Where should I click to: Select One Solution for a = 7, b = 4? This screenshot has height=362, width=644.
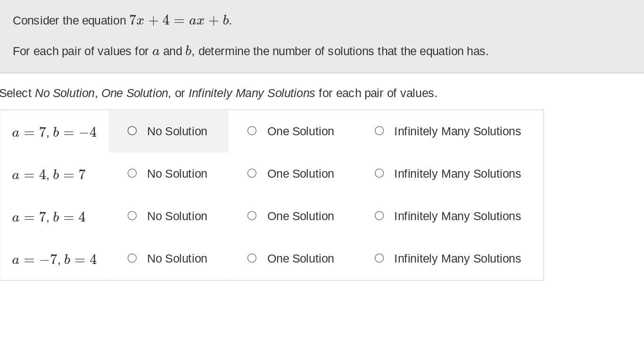pos(252,216)
